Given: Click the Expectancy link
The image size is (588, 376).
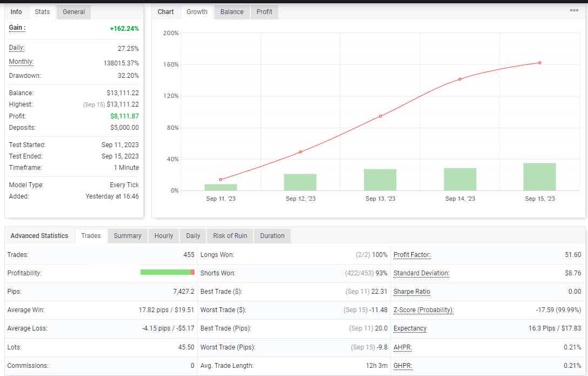Looking at the screenshot, I should point(410,328).
